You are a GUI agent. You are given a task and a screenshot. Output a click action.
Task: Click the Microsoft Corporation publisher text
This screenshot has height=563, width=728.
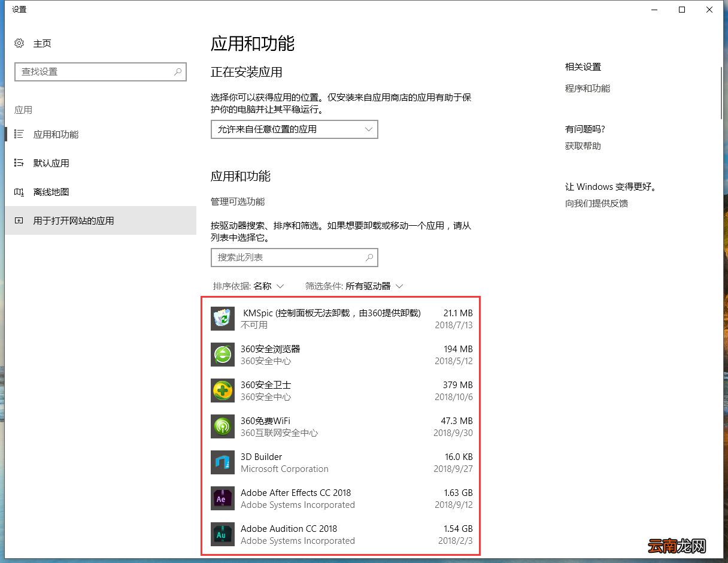[284, 469]
